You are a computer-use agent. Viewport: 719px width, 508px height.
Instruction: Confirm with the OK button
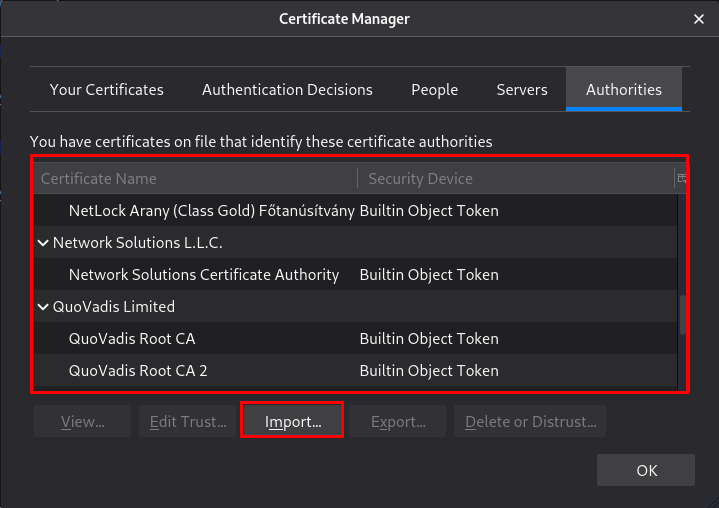[x=646, y=470]
